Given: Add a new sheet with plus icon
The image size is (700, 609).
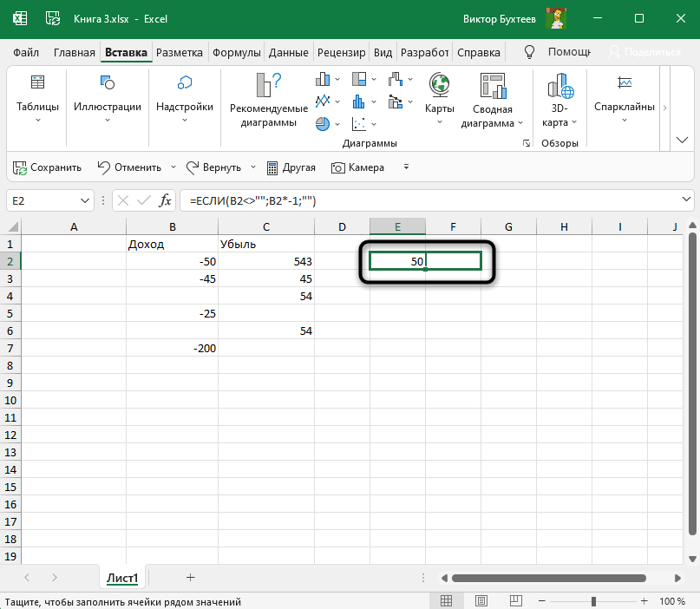Looking at the screenshot, I should point(190,577).
